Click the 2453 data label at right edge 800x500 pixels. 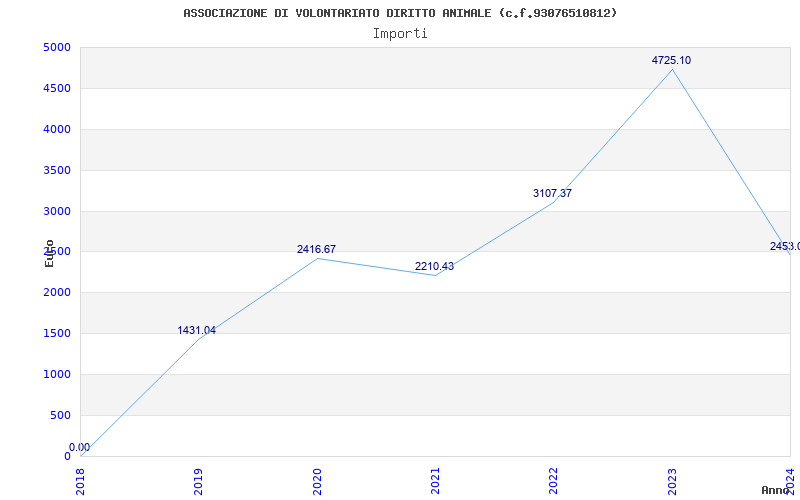coord(785,246)
